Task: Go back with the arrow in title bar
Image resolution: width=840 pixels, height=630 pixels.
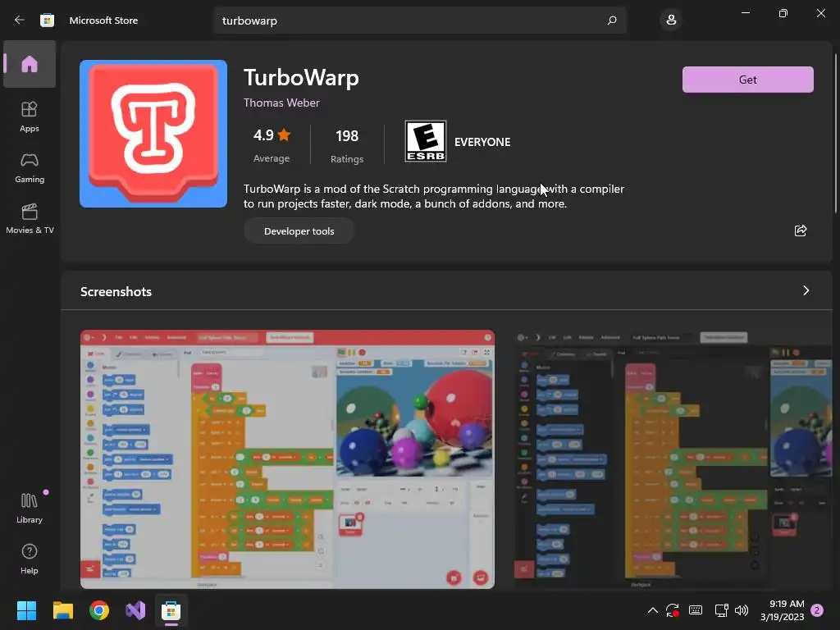Action: click(x=20, y=20)
